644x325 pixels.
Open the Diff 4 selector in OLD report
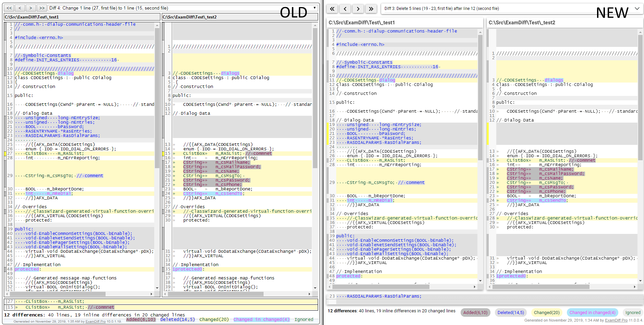[x=183, y=8]
